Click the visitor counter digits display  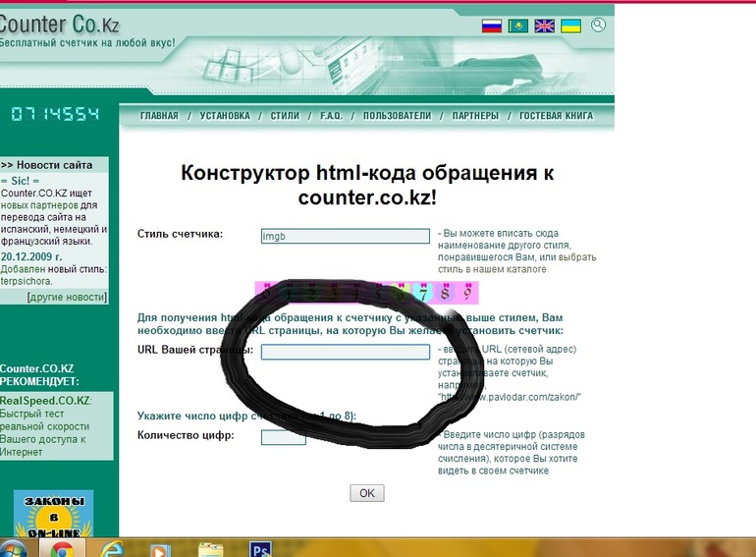[55, 114]
